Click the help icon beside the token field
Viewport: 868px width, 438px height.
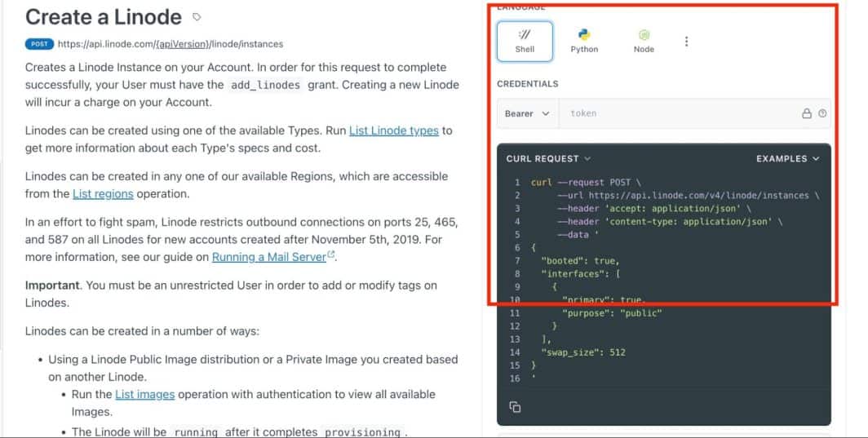click(822, 113)
